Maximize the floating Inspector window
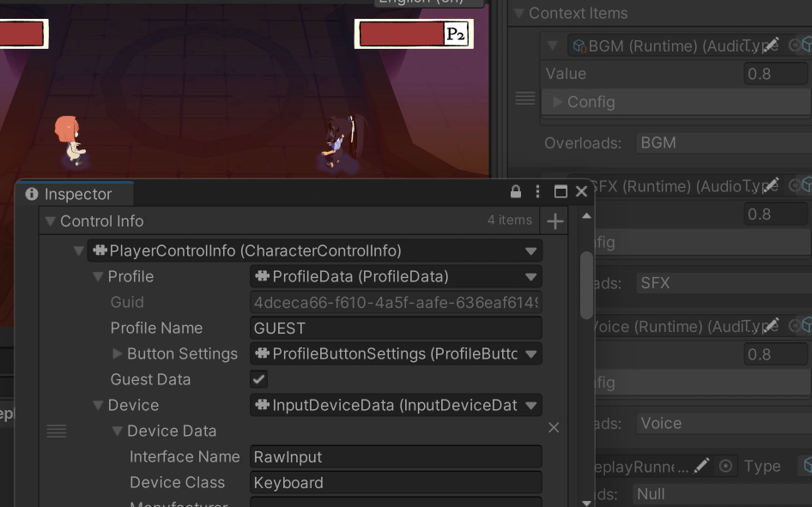The image size is (812, 507). click(561, 192)
